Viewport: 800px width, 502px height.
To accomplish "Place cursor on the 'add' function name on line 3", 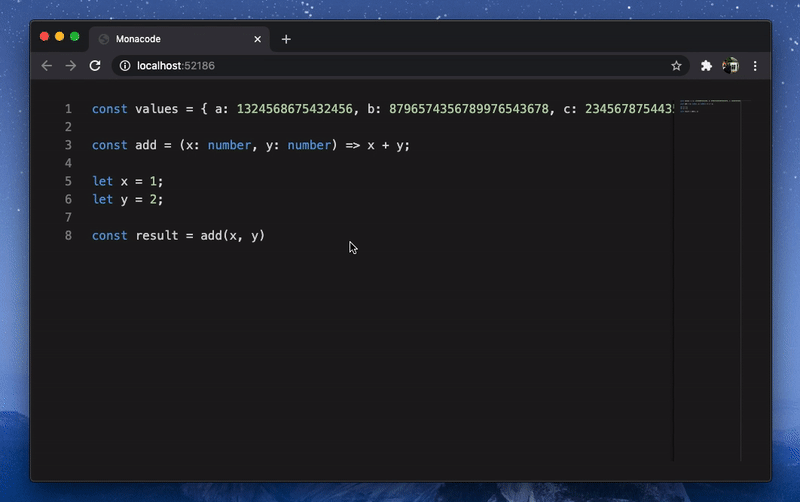I will (x=146, y=145).
